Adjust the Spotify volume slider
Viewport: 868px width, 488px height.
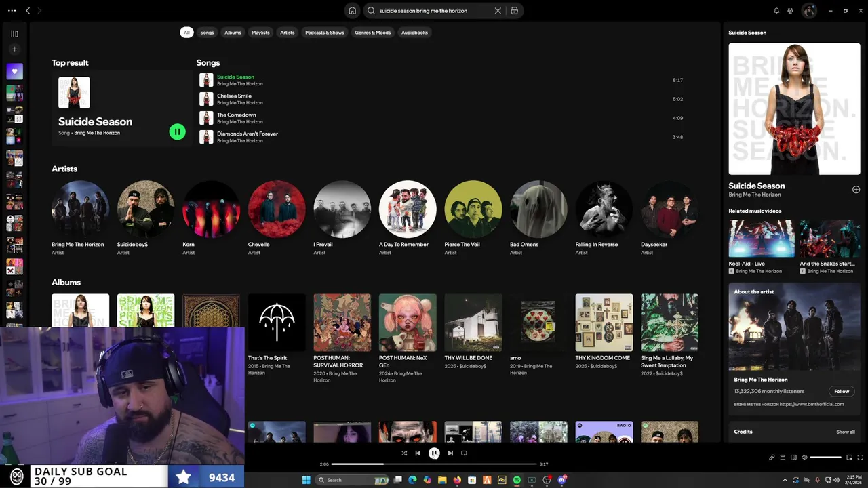pos(825,457)
